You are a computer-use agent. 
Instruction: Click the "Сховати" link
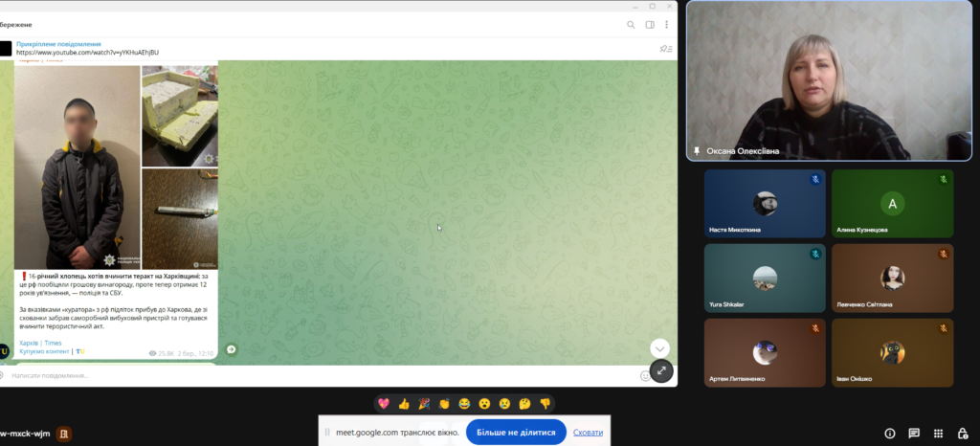588,433
